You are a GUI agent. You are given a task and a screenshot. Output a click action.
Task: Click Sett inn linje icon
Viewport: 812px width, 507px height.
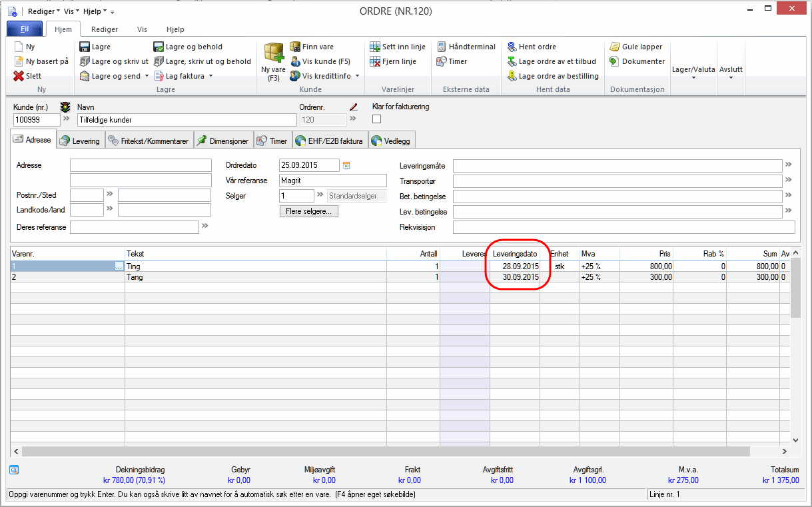[375, 47]
